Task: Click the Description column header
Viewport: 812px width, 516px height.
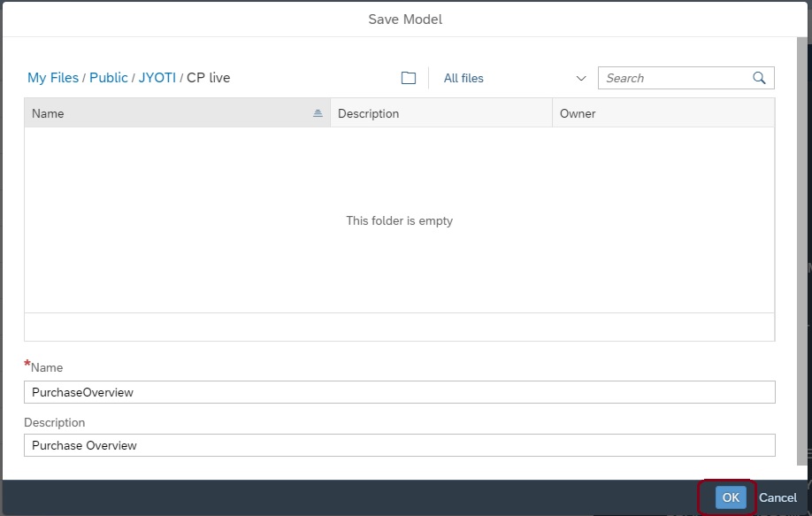Action: coord(441,113)
